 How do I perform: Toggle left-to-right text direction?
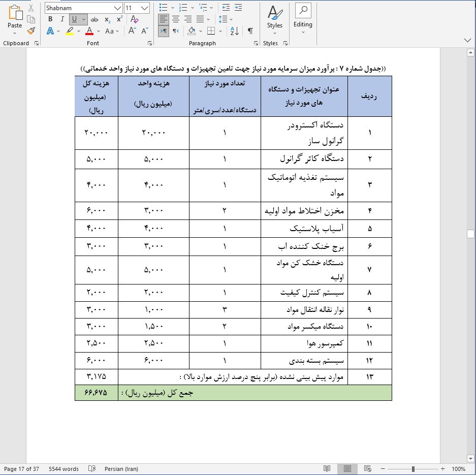click(x=163, y=30)
